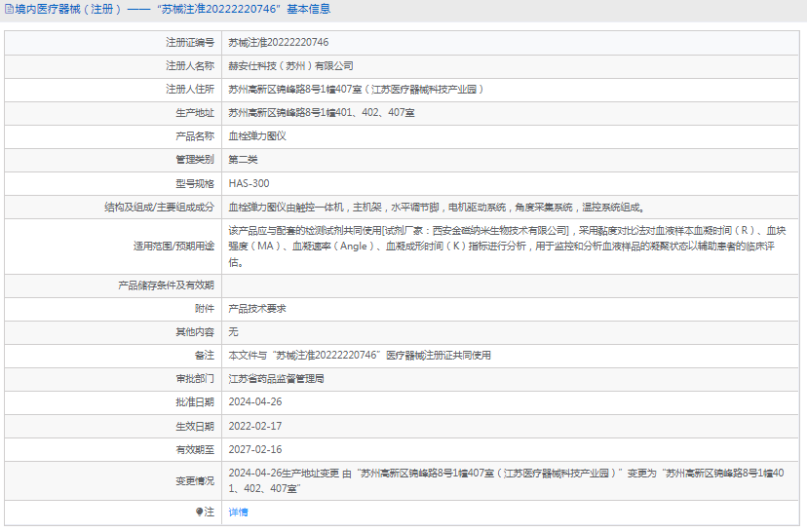
Task: Select management class 第二类
Action: (243, 160)
